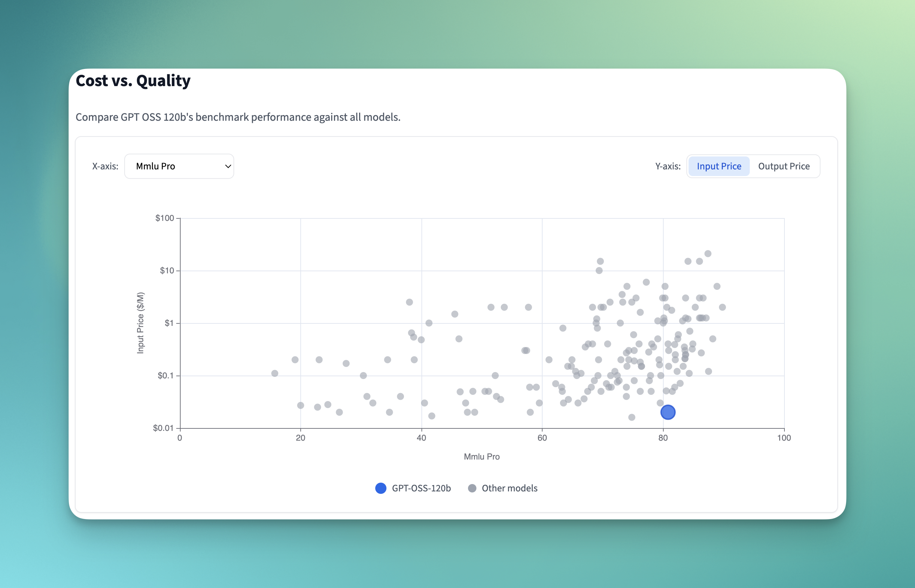Click the leftmost gray point on the chart
This screenshot has width=915, height=588.
click(x=274, y=373)
